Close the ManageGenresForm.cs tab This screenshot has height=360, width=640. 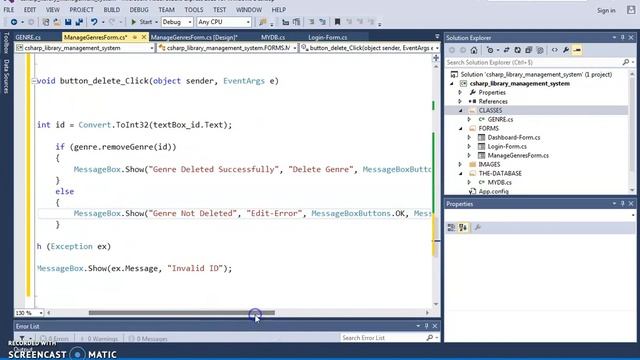click(x=144, y=37)
